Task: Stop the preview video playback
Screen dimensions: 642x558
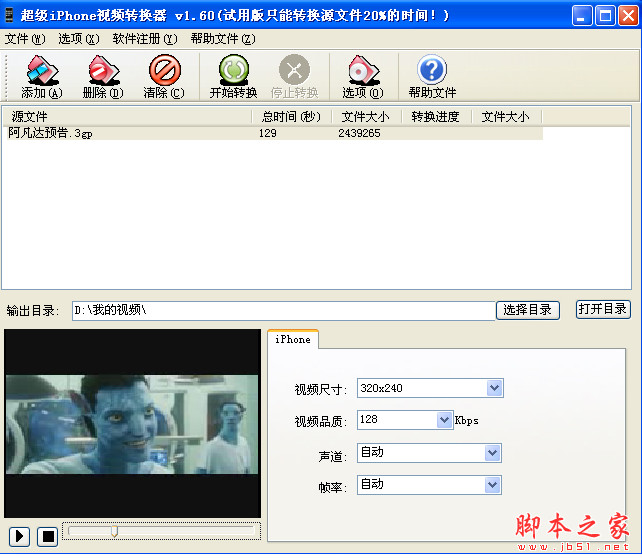Action: (47, 536)
